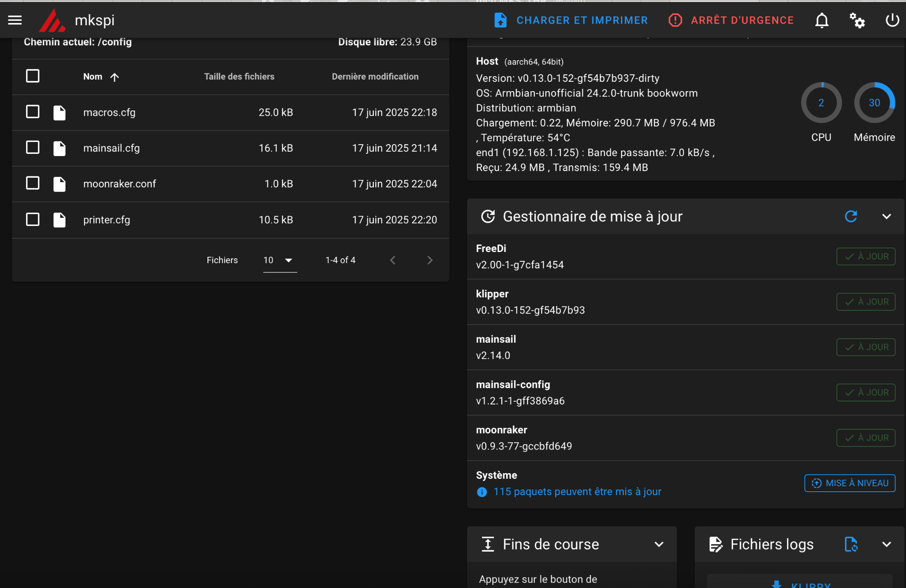Toggle the select-all files checkbox
Screen dimensions: 906x588
pyautogui.click(x=33, y=76)
